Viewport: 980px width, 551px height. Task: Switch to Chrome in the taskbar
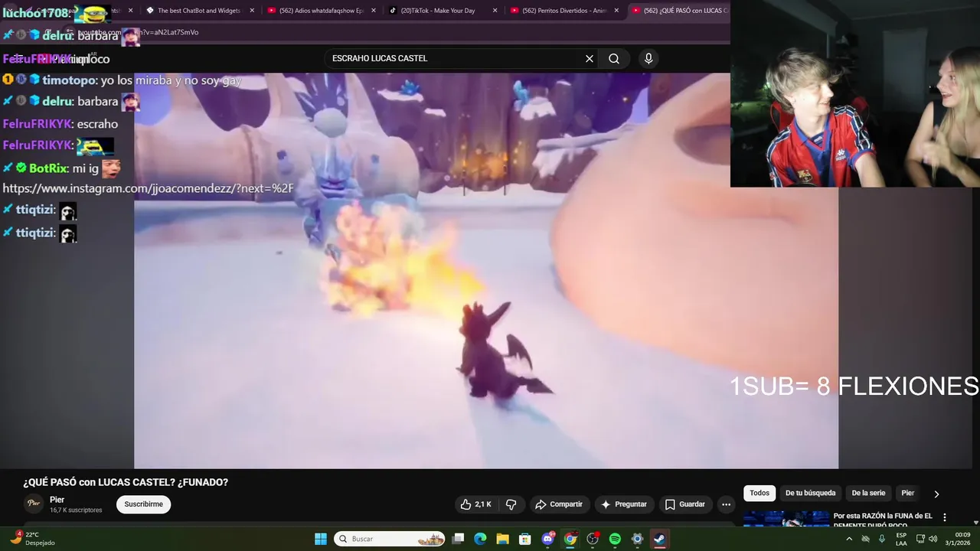click(570, 539)
